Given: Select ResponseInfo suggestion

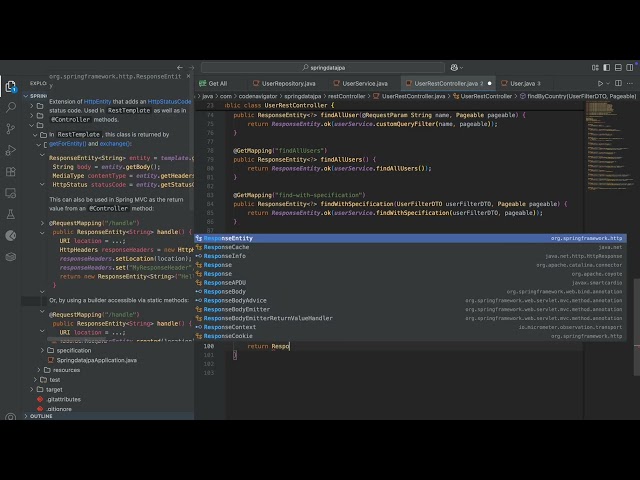Looking at the screenshot, I should [x=410, y=256].
